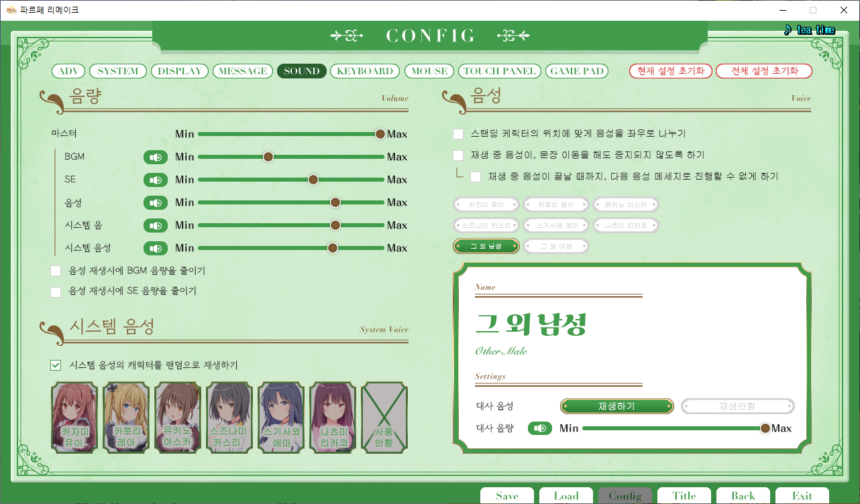Select 스기사와 에마 system voice portrait
Image resolution: width=860 pixels, height=504 pixels.
click(281, 418)
